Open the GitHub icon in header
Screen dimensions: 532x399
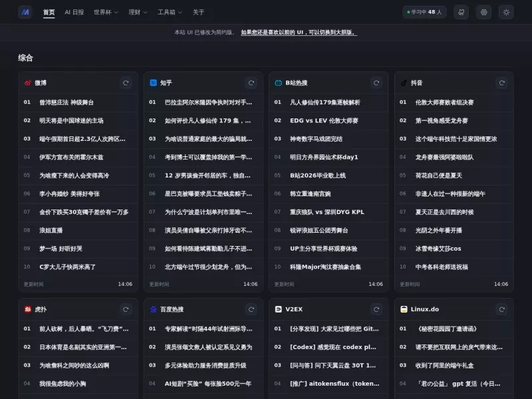point(461,12)
